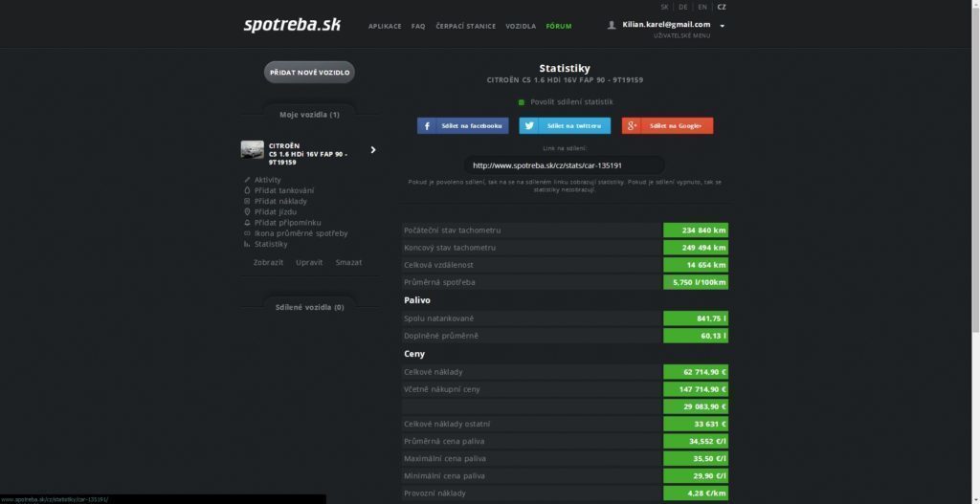
Task: Click the pencil icon next to Aktivity
Action: coord(247,180)
